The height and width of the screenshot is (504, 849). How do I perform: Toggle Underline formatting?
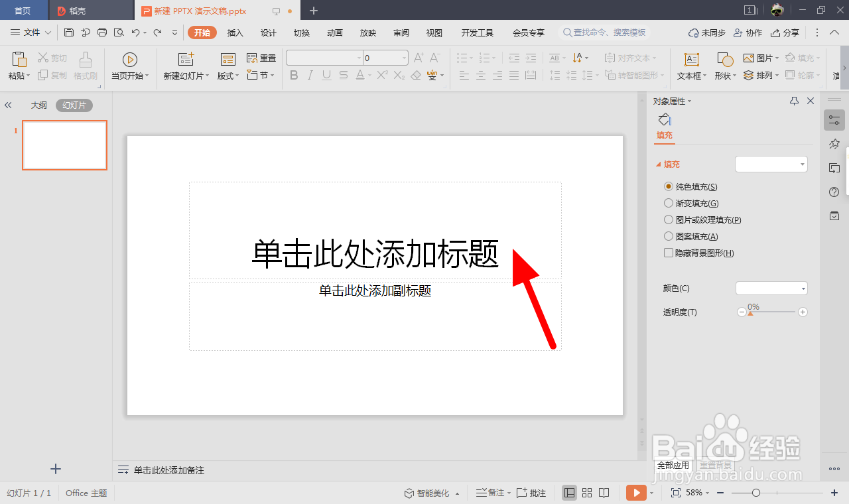pos(327,75)
